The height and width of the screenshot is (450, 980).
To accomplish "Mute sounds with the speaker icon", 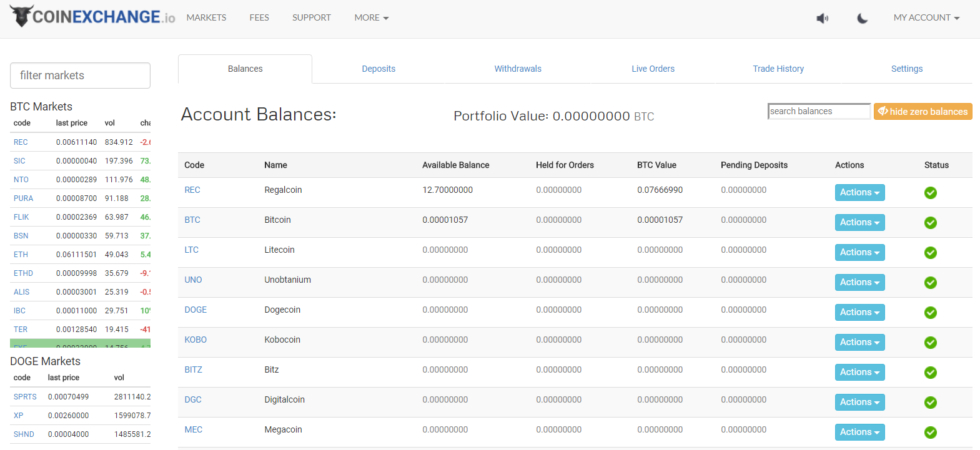I will click(x=822, y=18).
